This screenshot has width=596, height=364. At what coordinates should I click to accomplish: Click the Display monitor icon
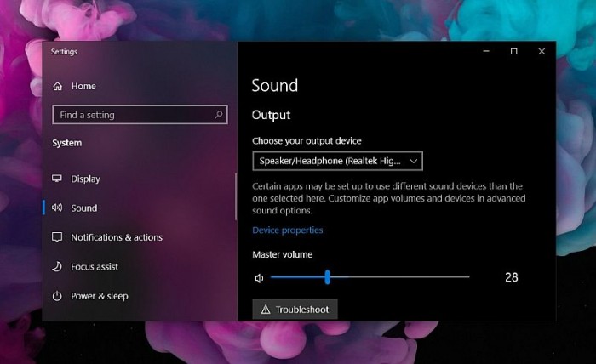pyautogui.click(x=58, y=179)
